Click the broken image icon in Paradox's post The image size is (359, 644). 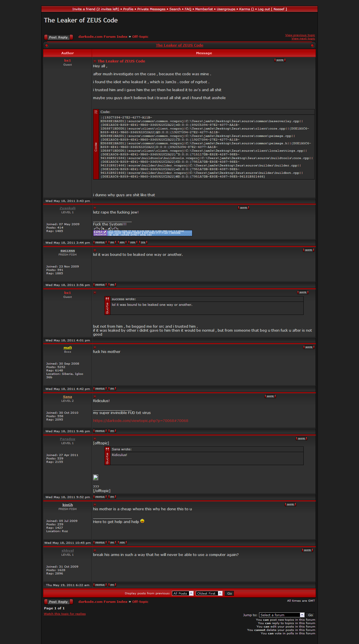point(96,477)
